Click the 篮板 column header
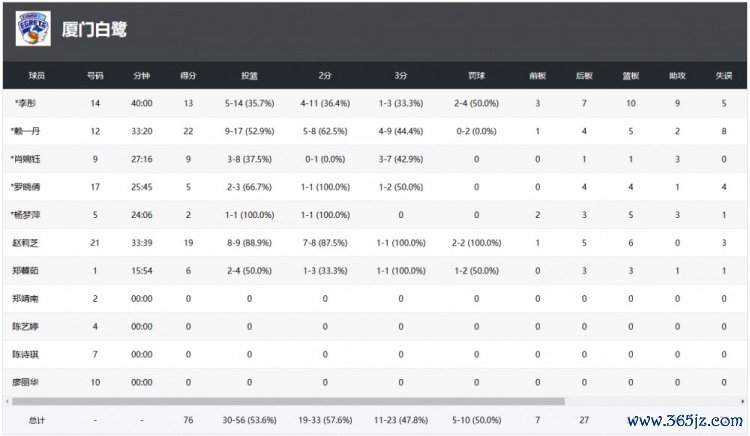750x436 pixels. [630, 75]
